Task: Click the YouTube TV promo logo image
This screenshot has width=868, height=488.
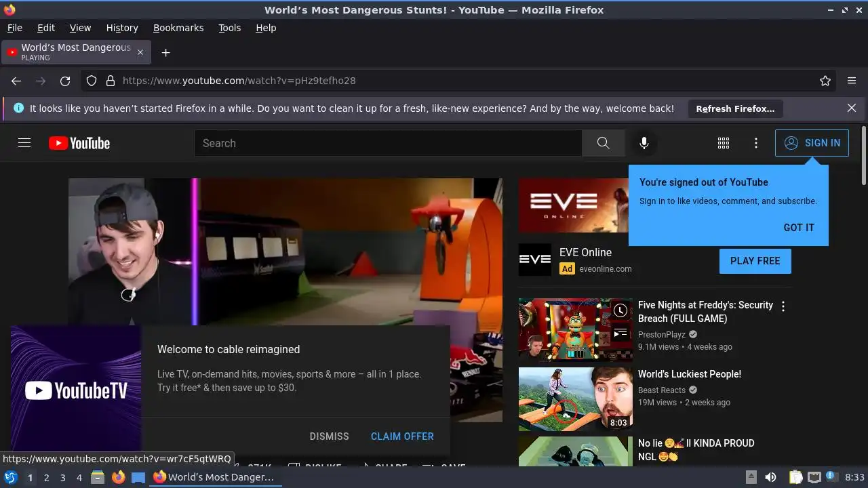Action: [76, 390]
